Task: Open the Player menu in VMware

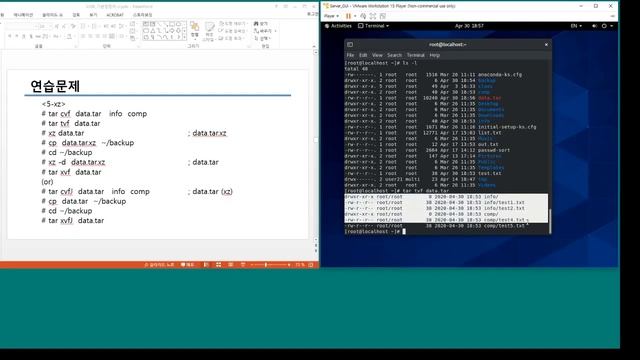Action: click(331, 16)
